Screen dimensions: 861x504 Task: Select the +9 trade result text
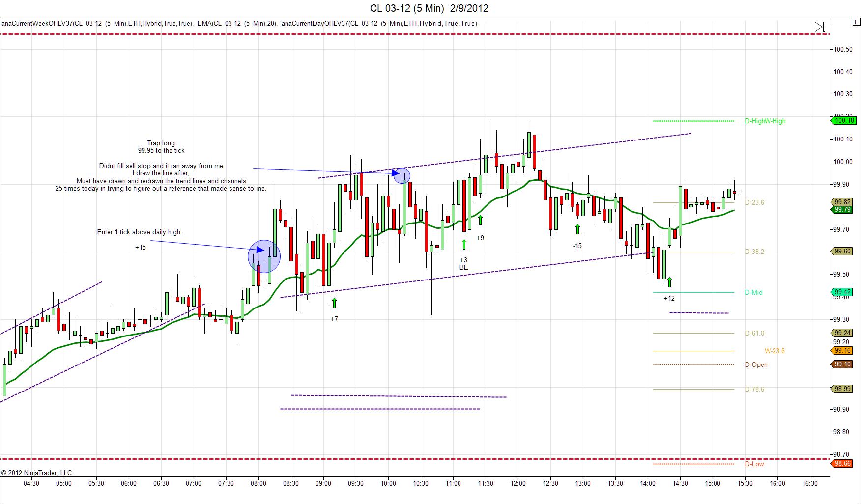(480, 238)
